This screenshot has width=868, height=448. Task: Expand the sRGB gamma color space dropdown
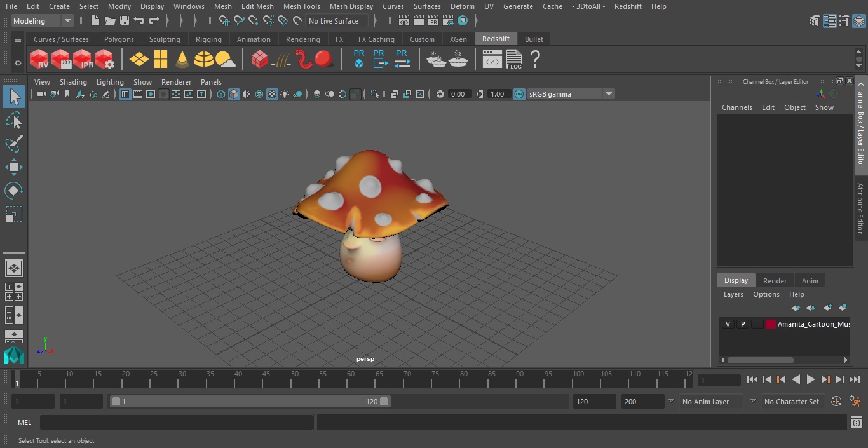tap(608, 94)
